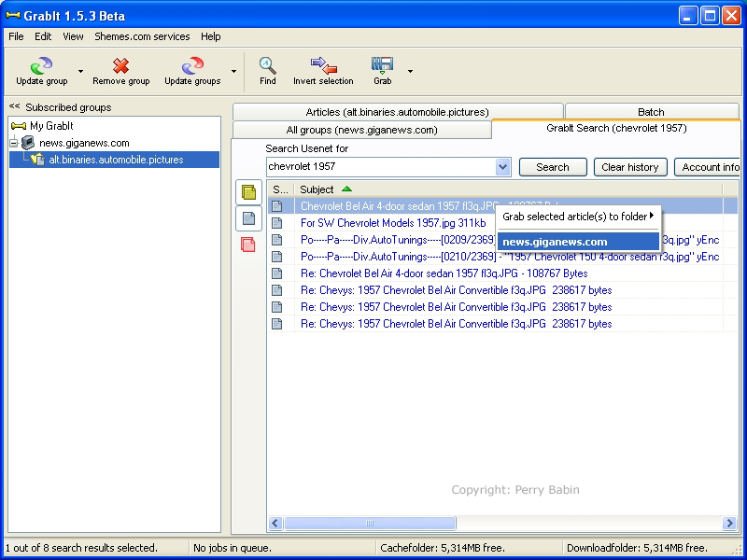This screenshot has height=560, width=747.
Task: Click article icon for 'Re: Chevrolet Bel Air 4-door'
Action: coord(276,273)
